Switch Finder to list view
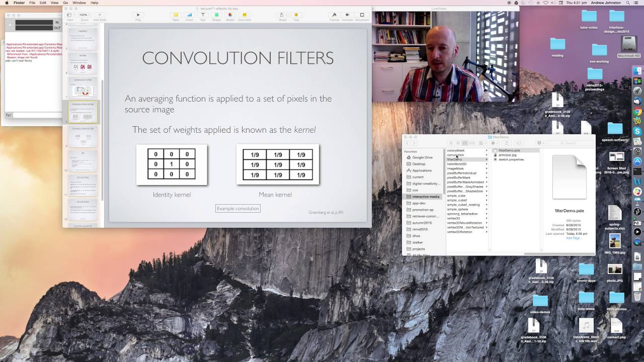Image resolution: width=644 pixels, height=362 pixels. [458, 143]
